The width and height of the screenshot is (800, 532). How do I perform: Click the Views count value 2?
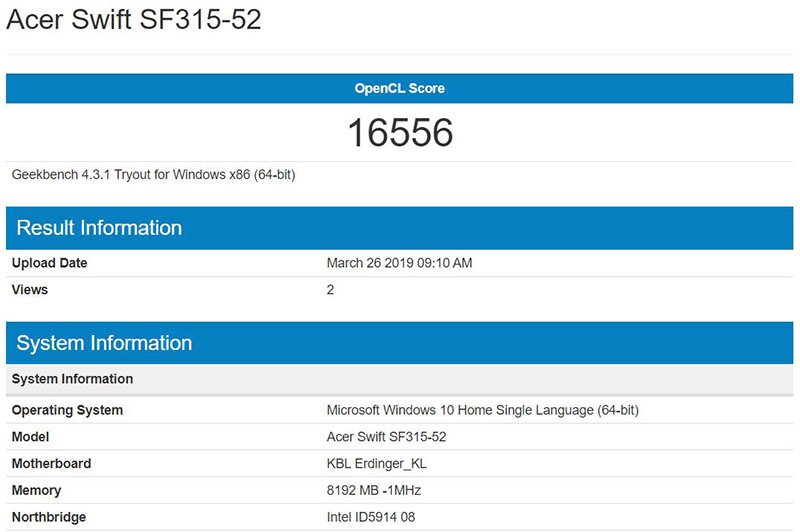[330, 290]
